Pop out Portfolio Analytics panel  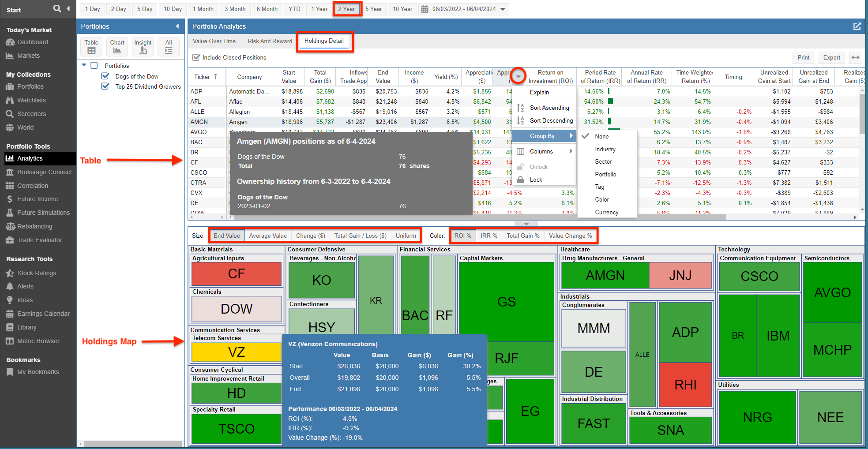[857, 26]
